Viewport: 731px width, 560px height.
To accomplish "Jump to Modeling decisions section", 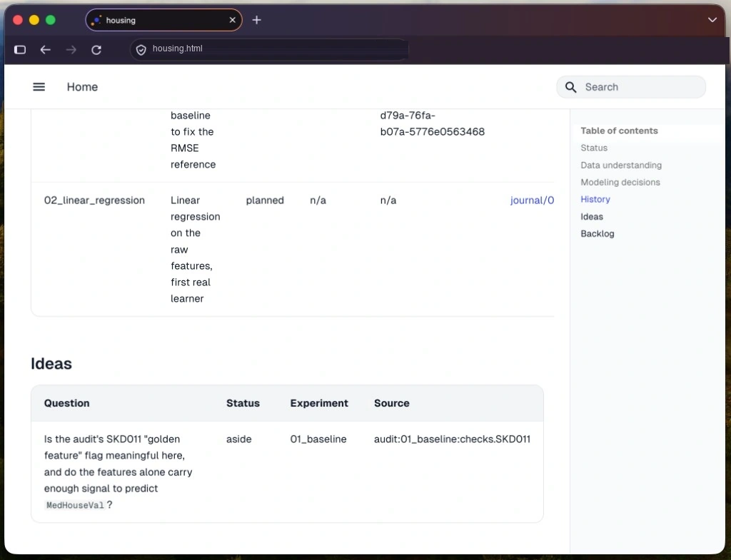I will coord(620,182).
